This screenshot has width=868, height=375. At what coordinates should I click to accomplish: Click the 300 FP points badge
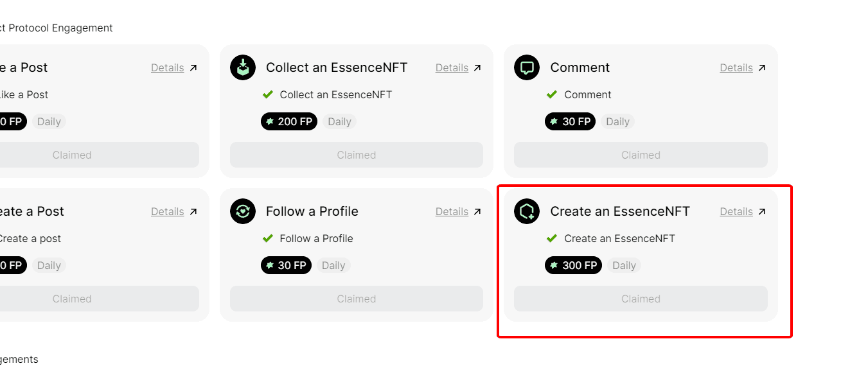pyautogui.click(x=573, y=265)
